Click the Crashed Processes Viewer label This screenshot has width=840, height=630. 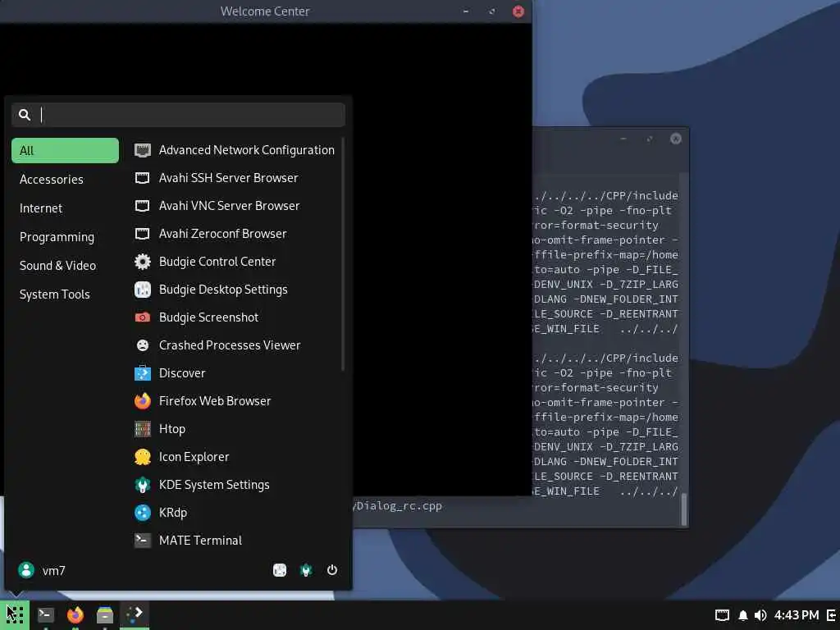click(230, 345)
